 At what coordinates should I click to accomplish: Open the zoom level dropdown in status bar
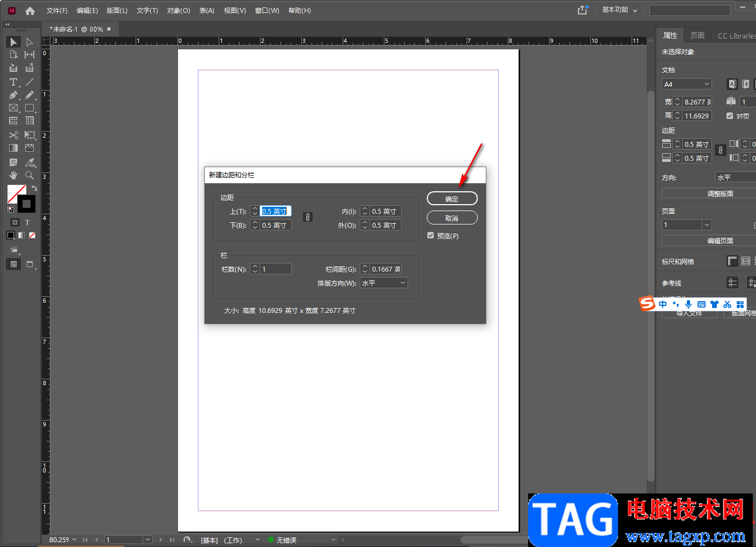74,539
